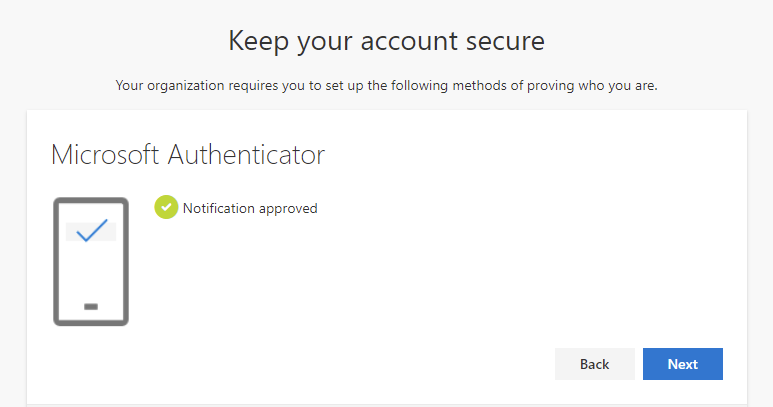Click the grey bar behind phone checkmark
773x407 pixels.
pos(91,232)
